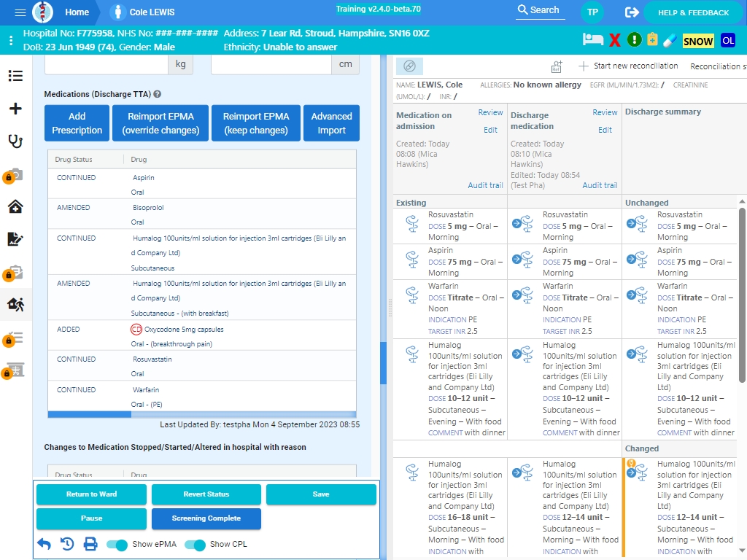Click the green exclamation alert icon
747x560 pixels.
coord(634,39)
